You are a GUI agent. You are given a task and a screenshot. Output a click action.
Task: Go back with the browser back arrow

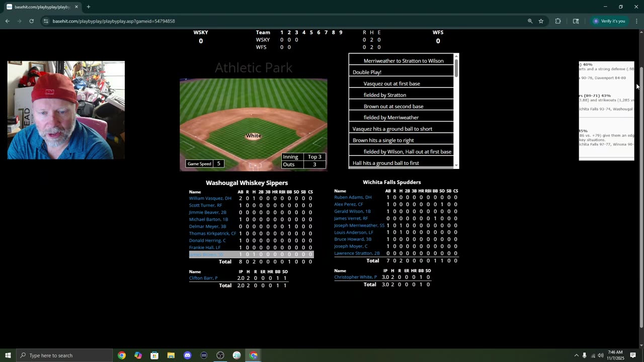pos(7,21)
